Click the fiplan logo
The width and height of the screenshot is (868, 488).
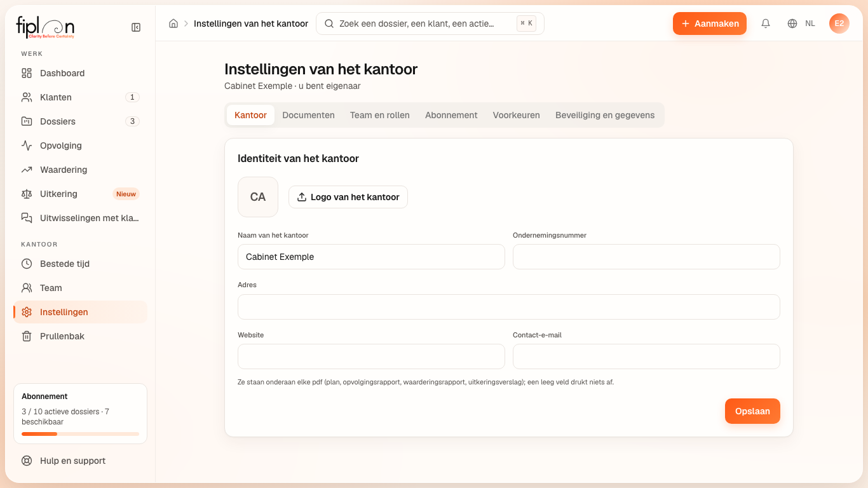(45, 27)
